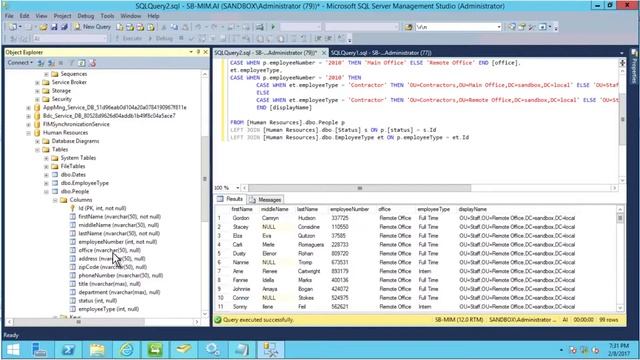This screenshot has height=360, width=640.
Task: Click the Save floppy disk icon
Action: point(54,27)
